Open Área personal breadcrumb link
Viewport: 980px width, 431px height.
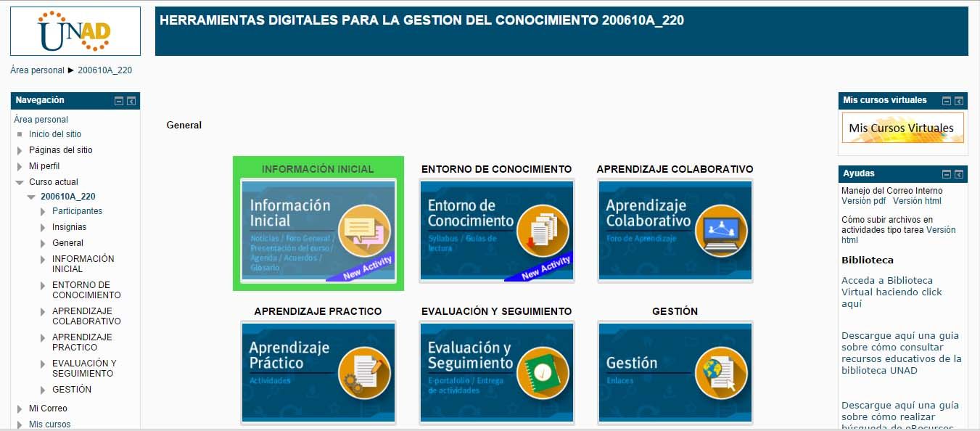coord(37,70)
